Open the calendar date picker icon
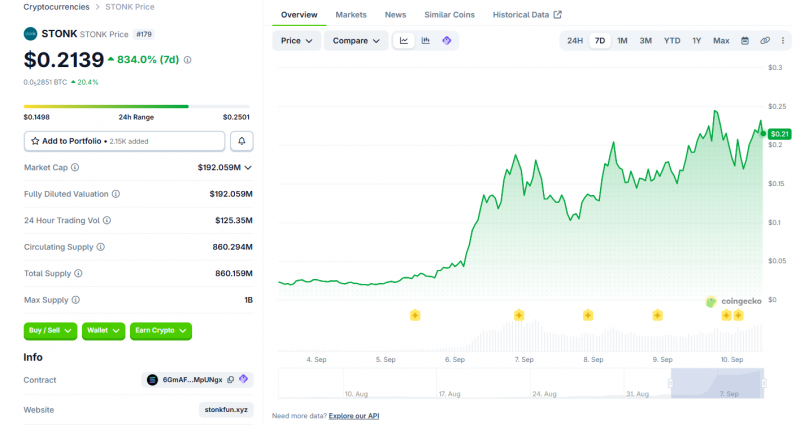Image resolution: width=800 pixels, height=425 pixels. point(745,41)
